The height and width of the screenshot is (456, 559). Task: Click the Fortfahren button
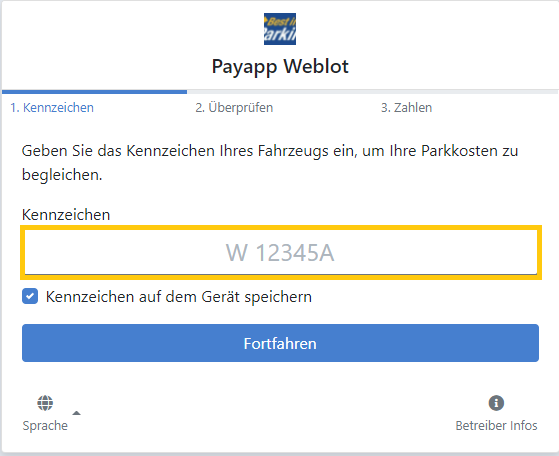(280, 343)
